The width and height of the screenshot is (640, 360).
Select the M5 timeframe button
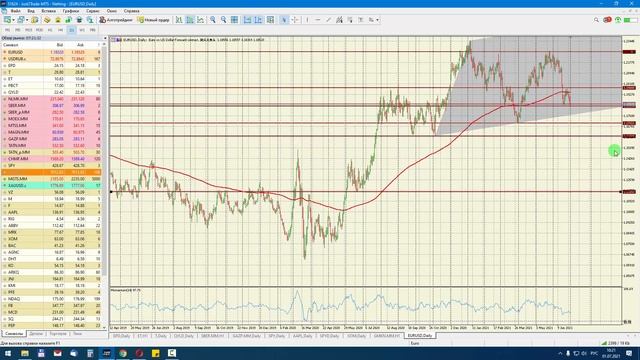tap(18, 30)
